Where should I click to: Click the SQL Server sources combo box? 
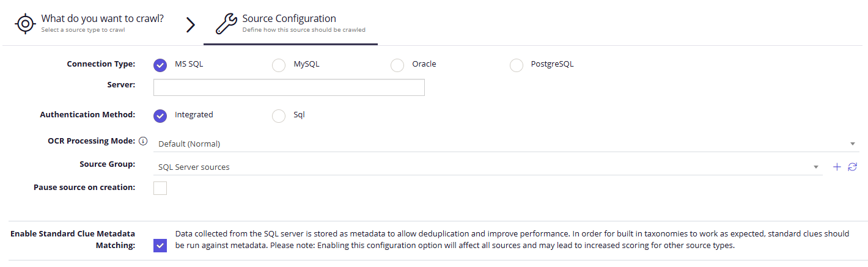pyautogui.click(x=488, y=167)
